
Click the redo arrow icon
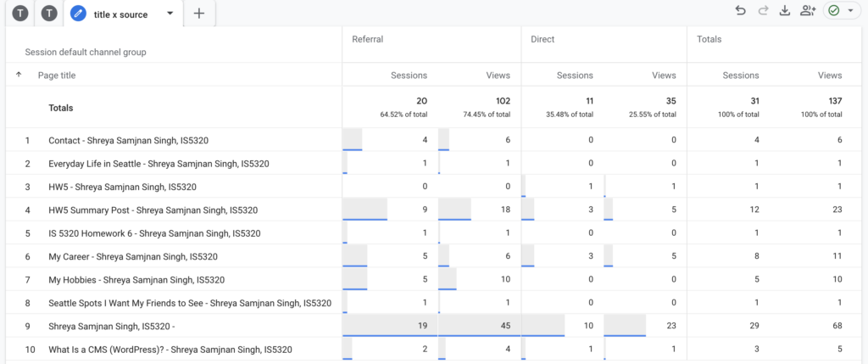(763, 11)
